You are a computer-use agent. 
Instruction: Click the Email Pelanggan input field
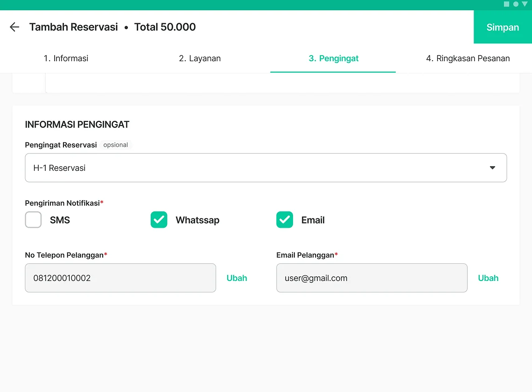point(371,278)
